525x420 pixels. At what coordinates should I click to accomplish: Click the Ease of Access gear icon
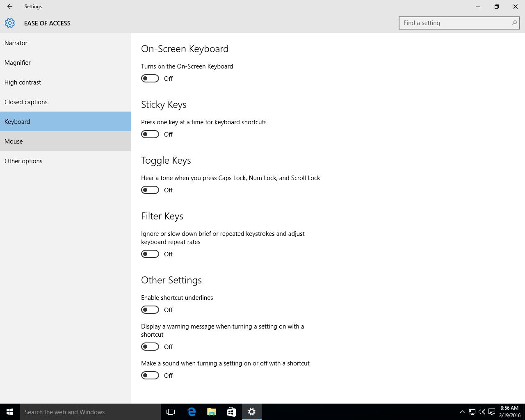click(x=10, y=23)
